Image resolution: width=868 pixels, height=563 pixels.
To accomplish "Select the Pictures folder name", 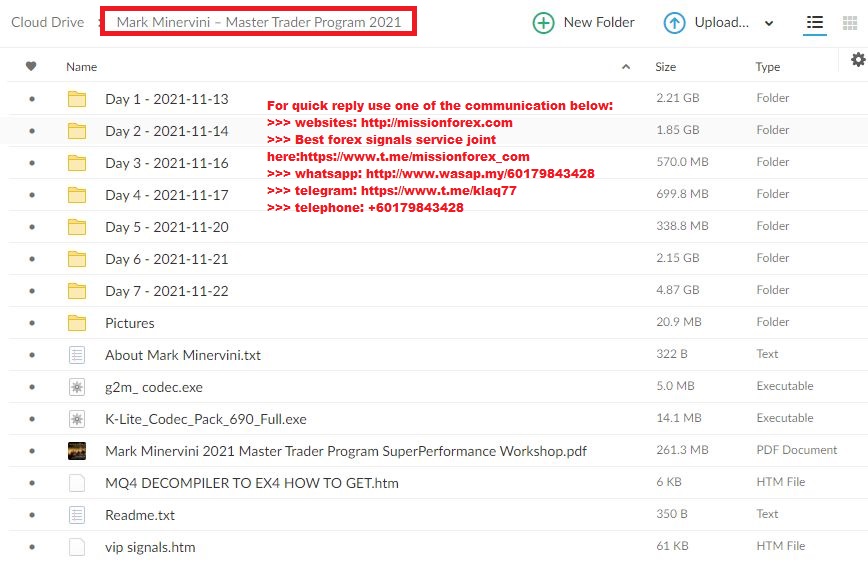I will coord(130,323).
